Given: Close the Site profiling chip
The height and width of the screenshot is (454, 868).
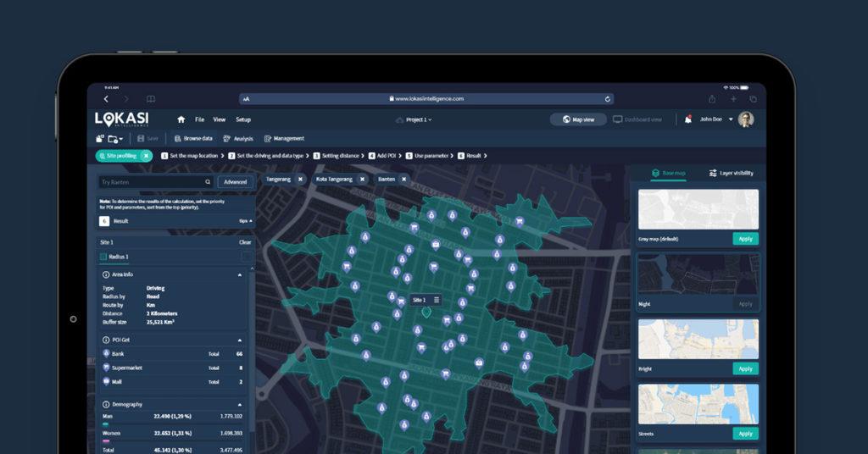Looking at the screenshot, I should coord(146,156).
